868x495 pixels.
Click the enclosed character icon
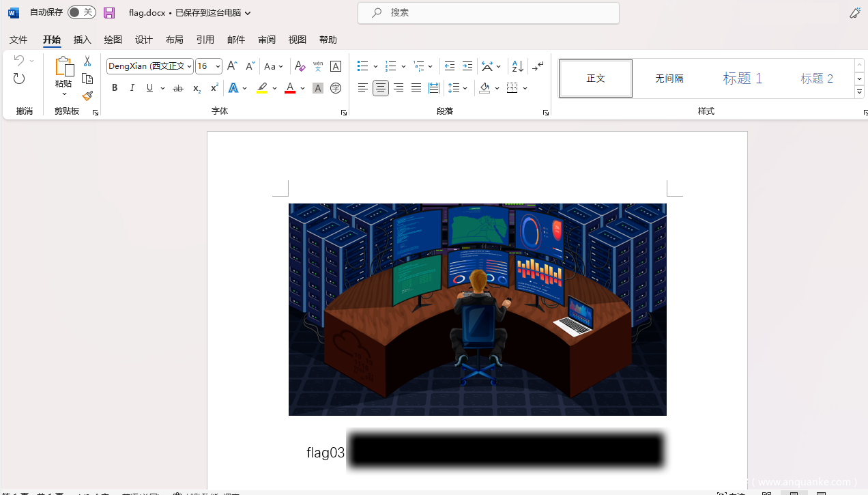(336, 88)
